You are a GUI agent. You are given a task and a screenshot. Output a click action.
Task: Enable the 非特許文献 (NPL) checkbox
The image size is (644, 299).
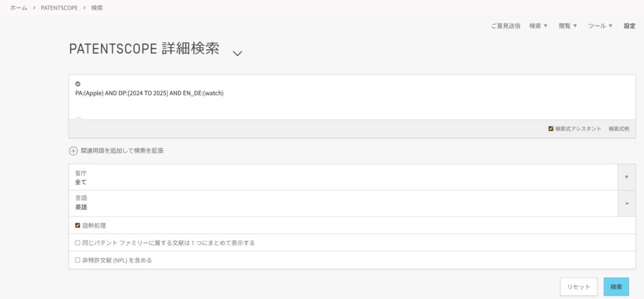(x=78, y=260)
